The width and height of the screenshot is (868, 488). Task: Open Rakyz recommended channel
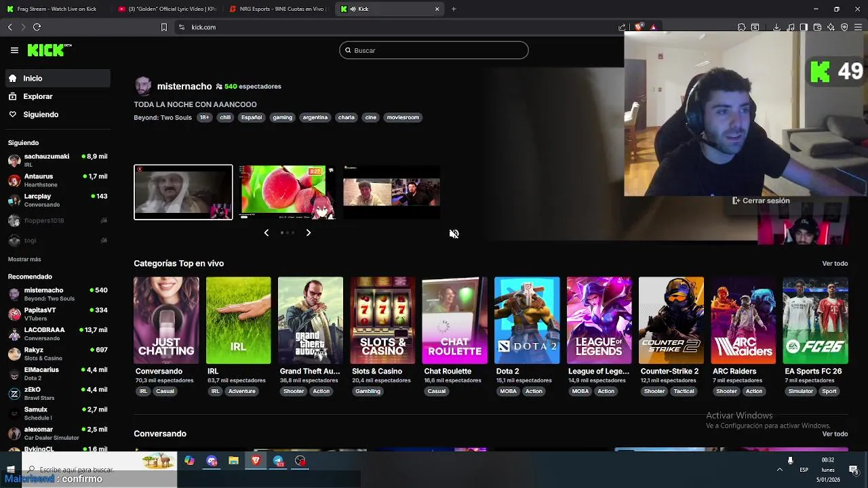(58, 354)
